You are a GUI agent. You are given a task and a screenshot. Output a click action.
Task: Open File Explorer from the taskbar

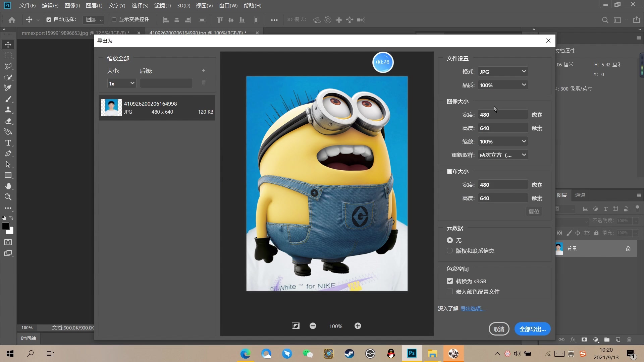coord(433,354)
